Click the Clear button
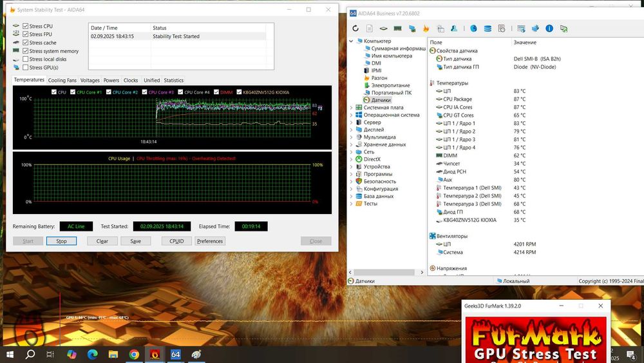The height and width of the screenshot is (363, 644). click(x=102, y=241)
